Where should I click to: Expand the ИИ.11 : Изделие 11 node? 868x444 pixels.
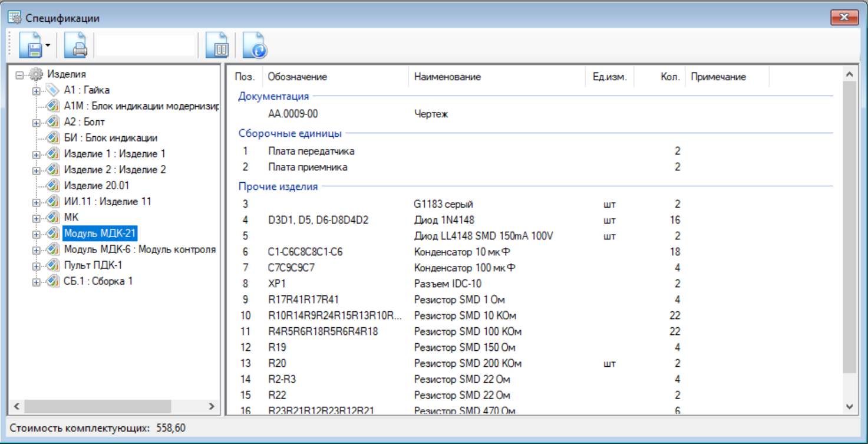click(37, 202)
